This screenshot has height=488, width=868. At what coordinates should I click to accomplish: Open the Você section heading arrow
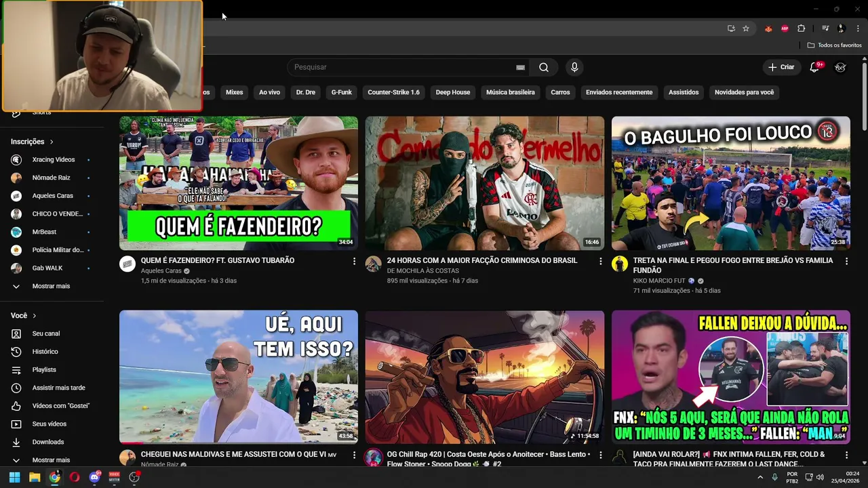[34, 316]
